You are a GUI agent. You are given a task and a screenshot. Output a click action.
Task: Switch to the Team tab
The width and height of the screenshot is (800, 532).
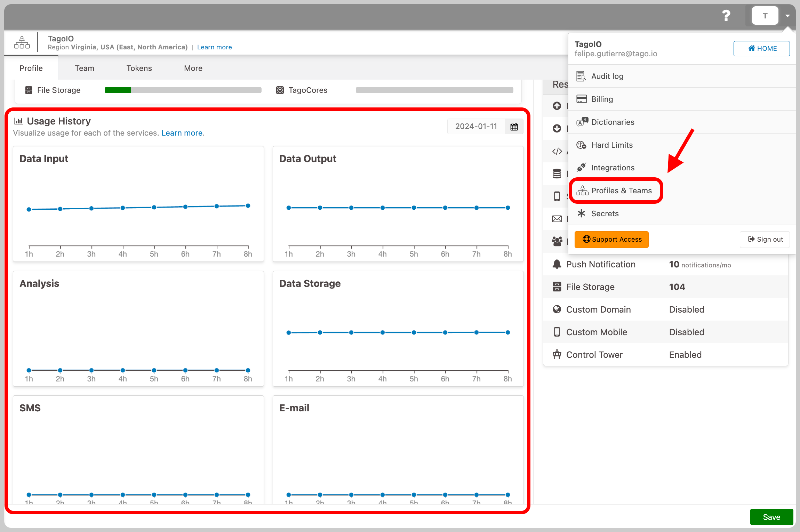point(85,68)
